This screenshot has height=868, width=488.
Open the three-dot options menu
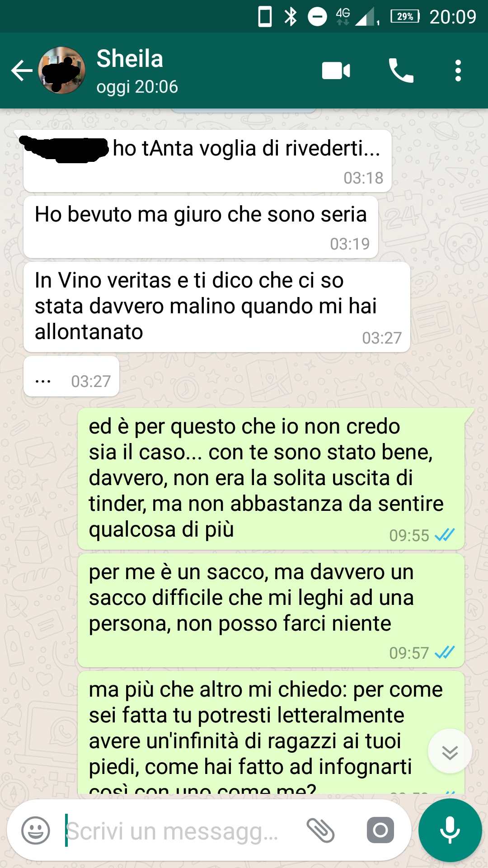(x=458, y=71)
